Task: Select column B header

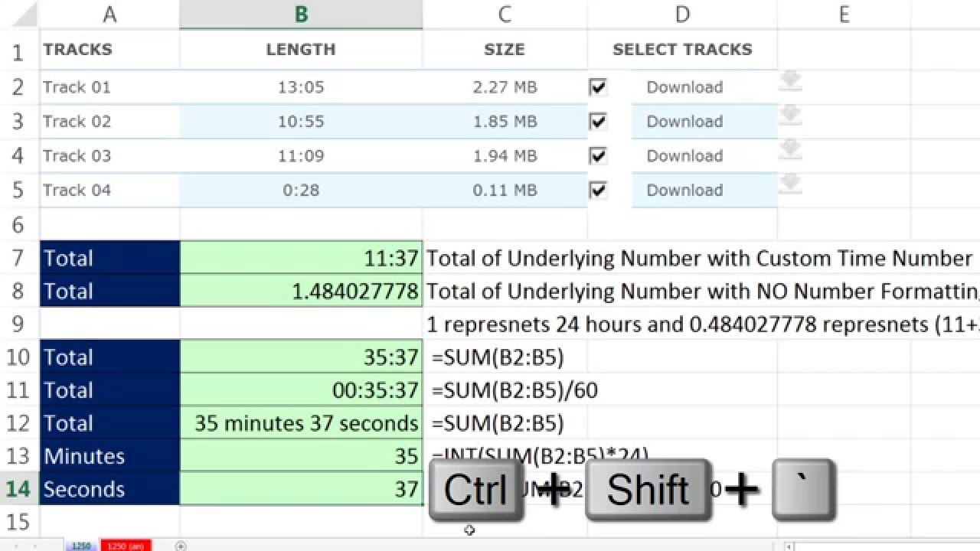Action: pos(301,15)
